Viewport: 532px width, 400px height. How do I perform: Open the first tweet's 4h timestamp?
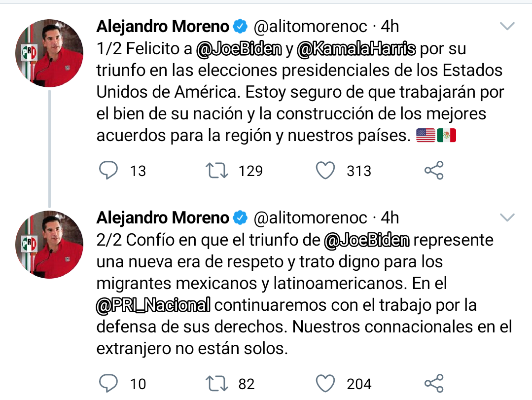pyautogui.click(x=390, y=26)
